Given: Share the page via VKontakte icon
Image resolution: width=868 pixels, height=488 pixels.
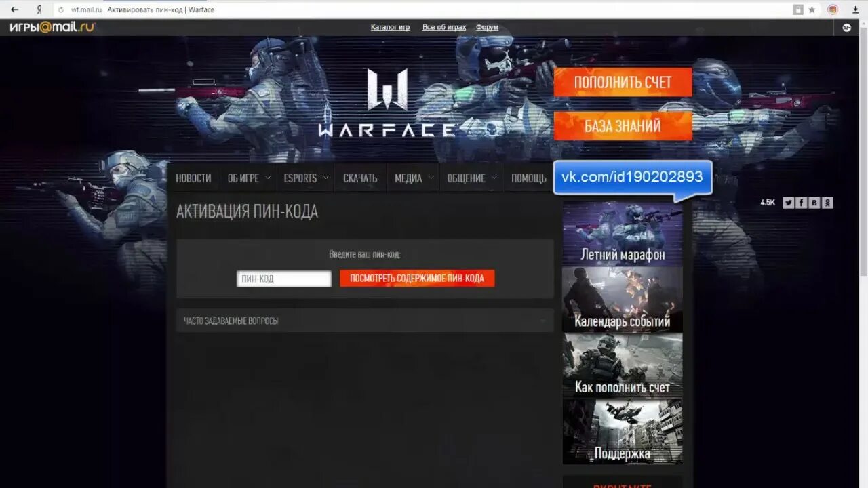Looking at the screenshot, I should 814,202.
